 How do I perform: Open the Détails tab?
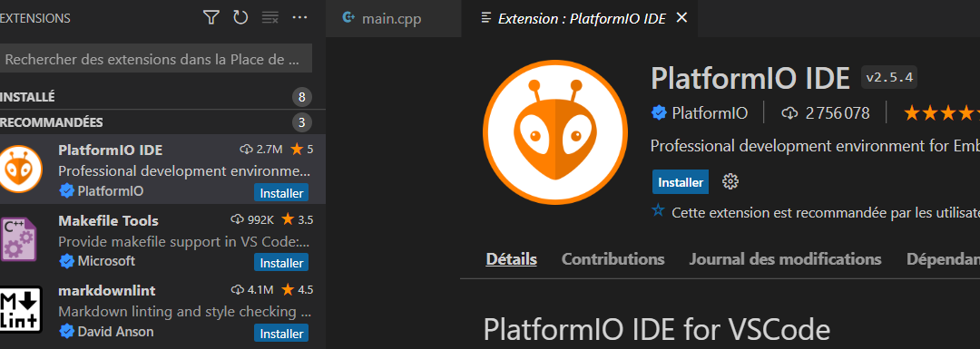click(x=511, y=259)
